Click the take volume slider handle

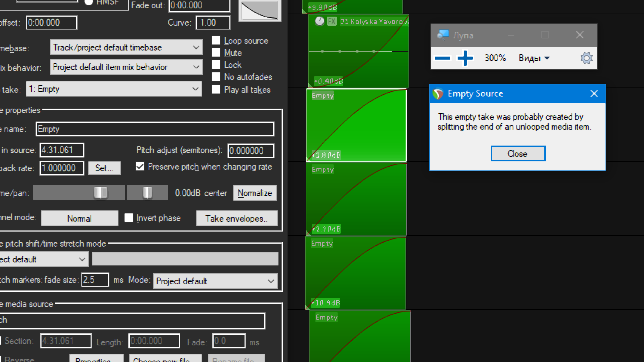coord(101,193)
